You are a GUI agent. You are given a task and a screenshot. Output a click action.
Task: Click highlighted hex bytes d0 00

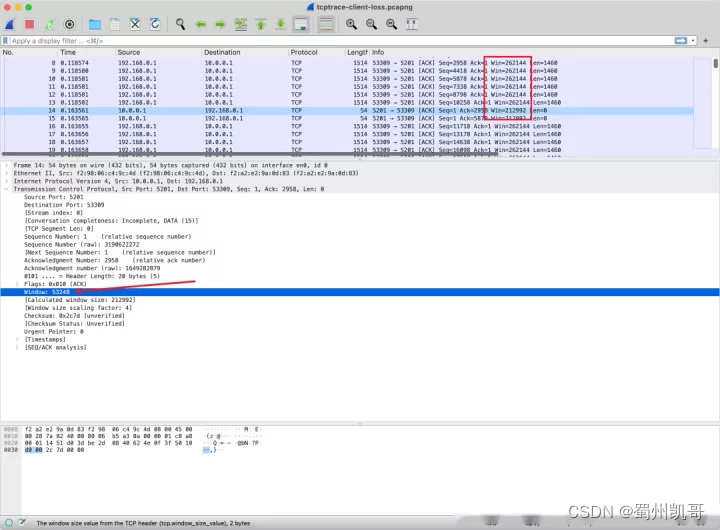(33, 450)
